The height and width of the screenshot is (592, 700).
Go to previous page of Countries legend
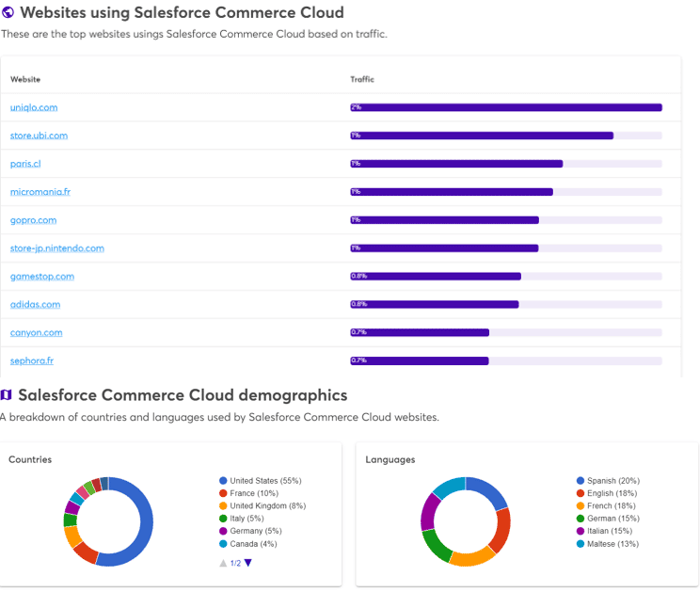click(x=223, y=563)
